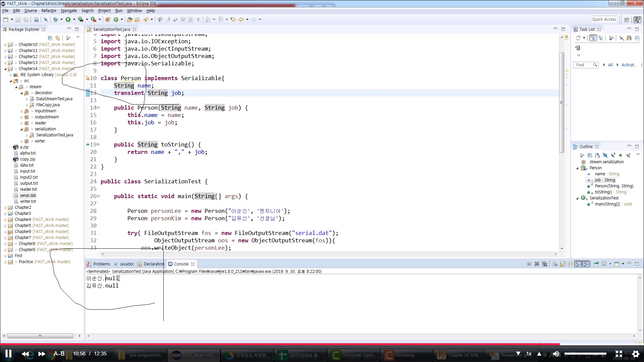The width and height of the screenshot is (644, 362).
Task: Select serial.dat in Package Explorer
Action: (x=28, y=195)
